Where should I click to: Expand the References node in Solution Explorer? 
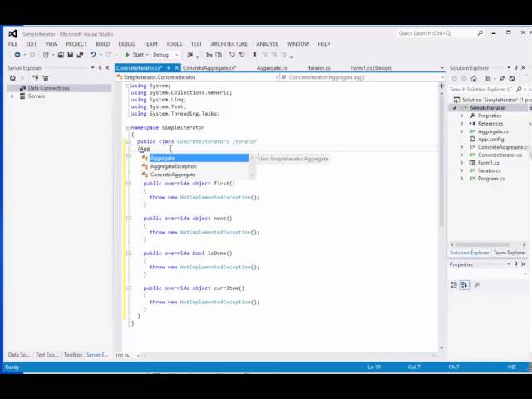461,124
